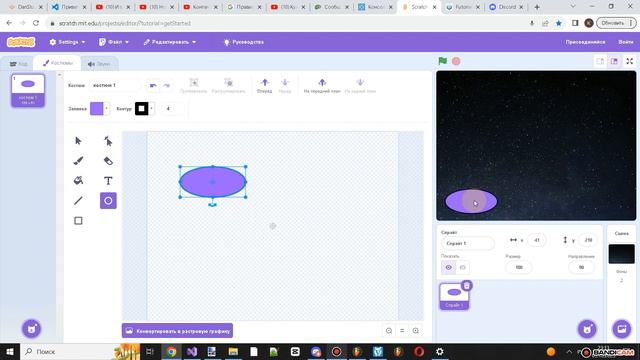Enter full screen stage mode

click(x=630, y=61)
